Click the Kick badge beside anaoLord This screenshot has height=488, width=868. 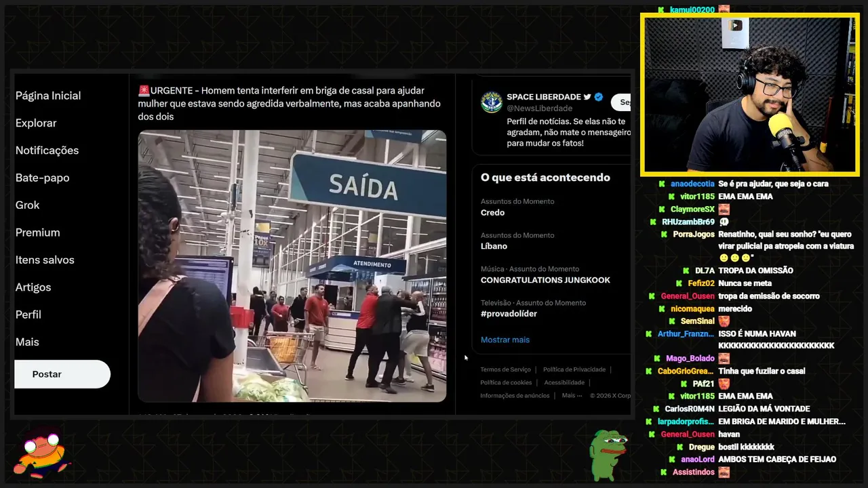673,460
